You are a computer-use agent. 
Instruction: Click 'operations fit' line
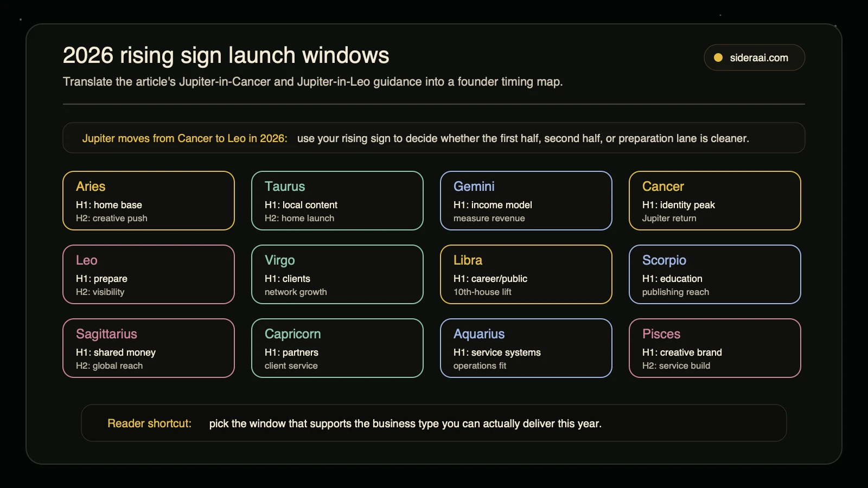click(480, 365)
